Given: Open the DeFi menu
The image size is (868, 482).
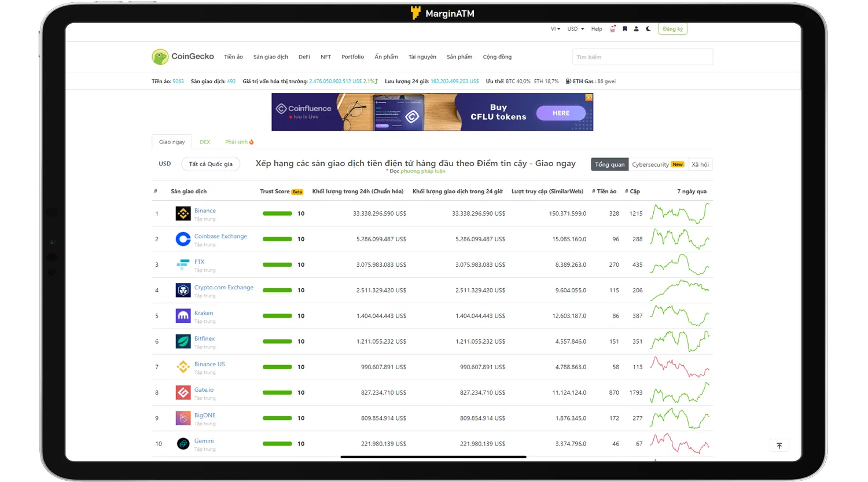Looking at the screenshot, I should pos(304,57).
